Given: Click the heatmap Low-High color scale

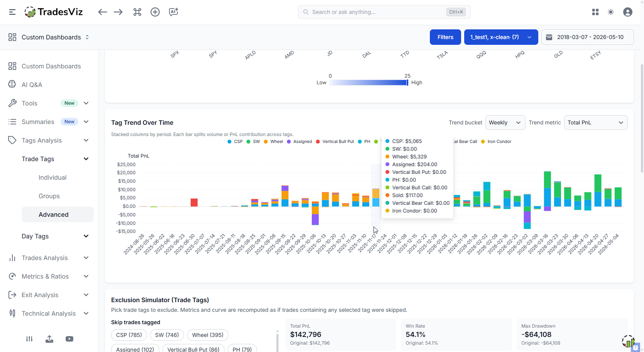Looking at the screenshot, I should [369, 83].
